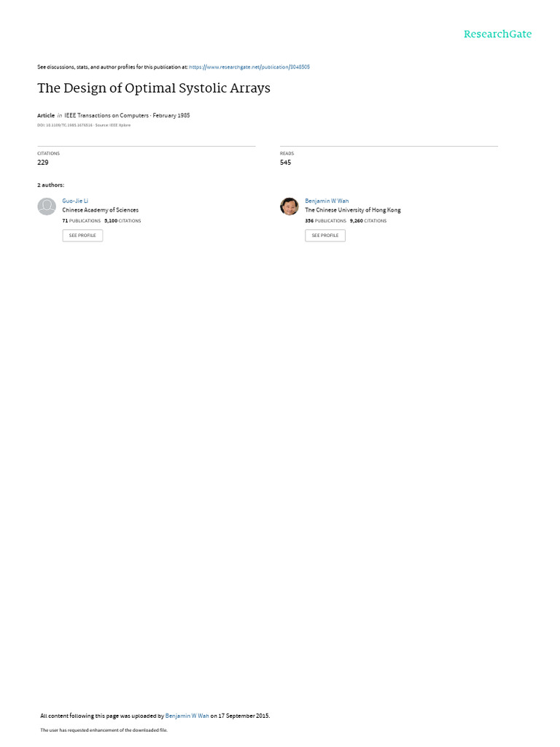Follow the Benjamin W Wah link in the upload footer
The height and width of the screenshot is (747, 560).
(x=187, y=716)
